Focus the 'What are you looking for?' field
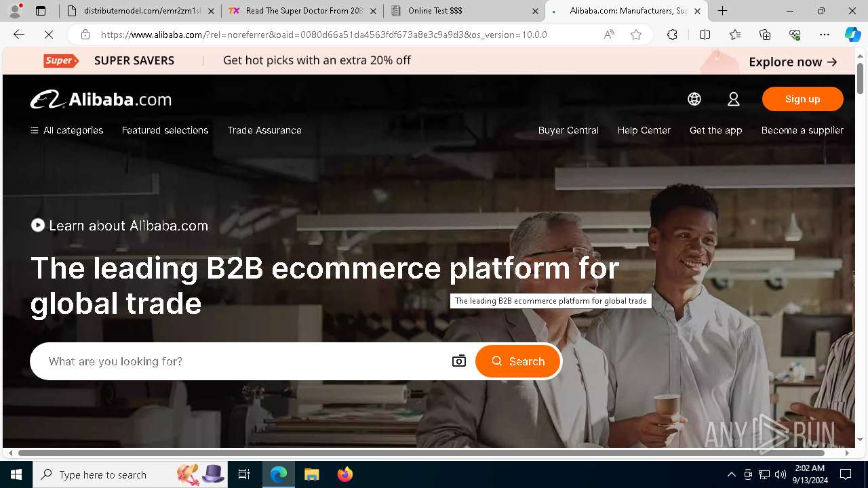The height and width of the screenshot is (488, 868). pos(244,361)
